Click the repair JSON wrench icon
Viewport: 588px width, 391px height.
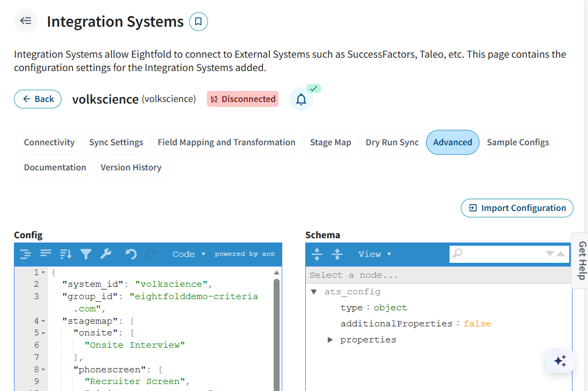[x=106, y=254]
